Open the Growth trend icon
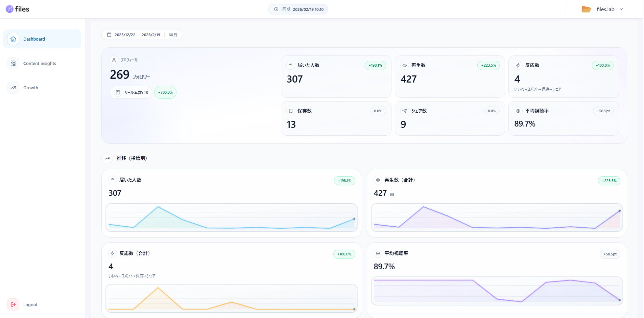This screenshot has width=644, height=318. point(13,88)
